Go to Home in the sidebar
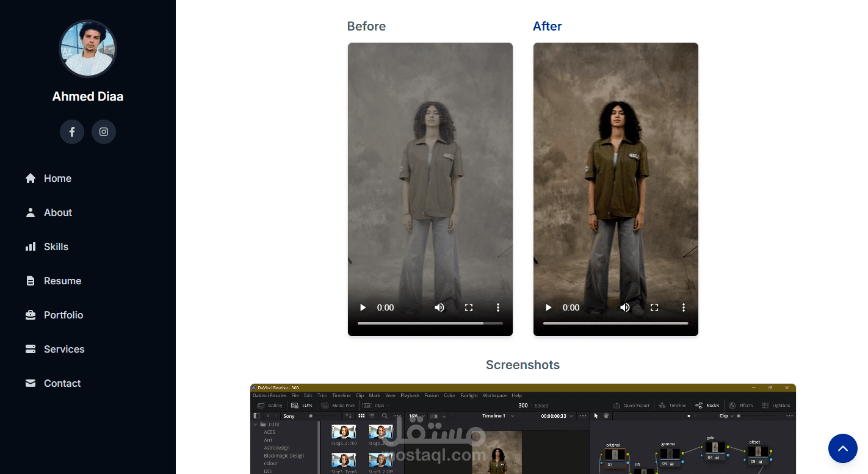868x474 pixels. point(48,178)
